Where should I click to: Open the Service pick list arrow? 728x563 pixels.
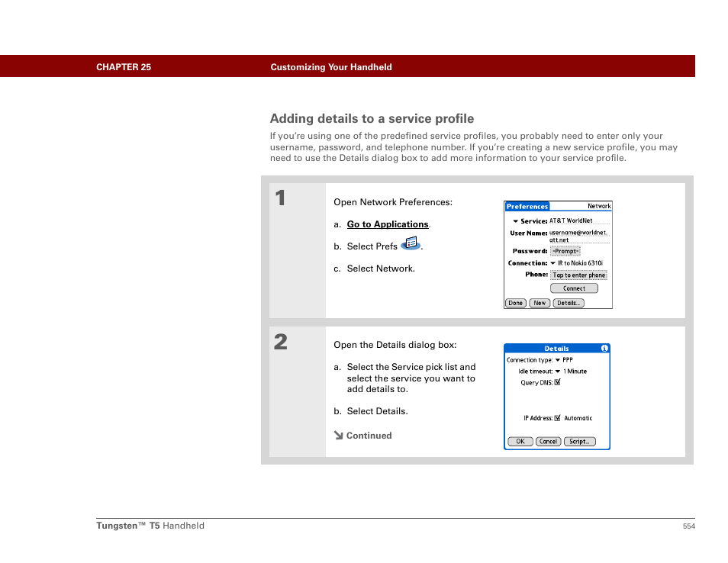pyautogui.click(x=515, y=221)
